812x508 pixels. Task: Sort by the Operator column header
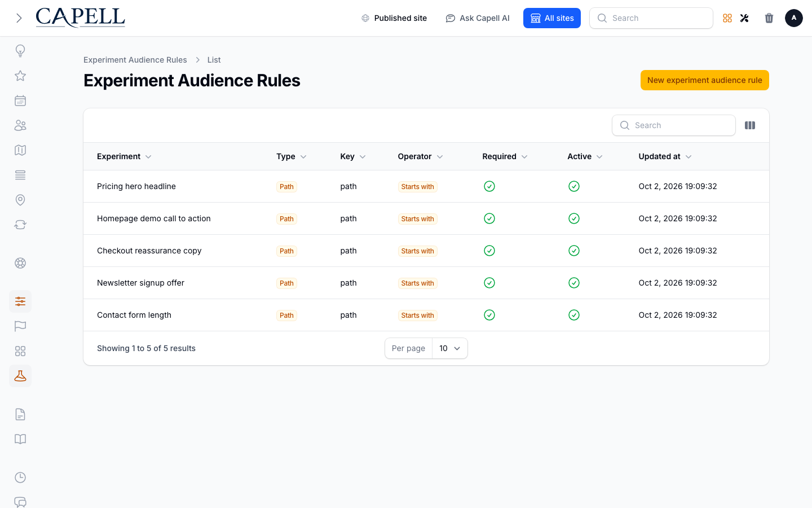[x=420, y=156]
